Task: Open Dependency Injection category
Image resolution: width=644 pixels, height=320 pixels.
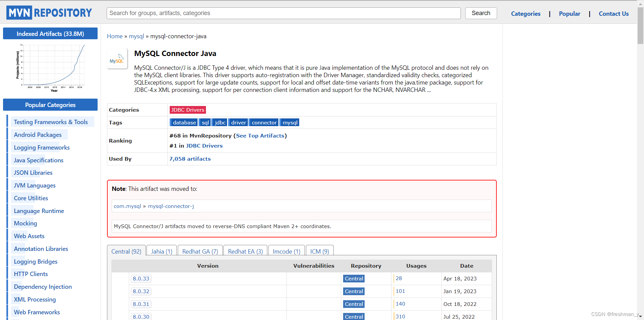Action: tap(43, 286)
